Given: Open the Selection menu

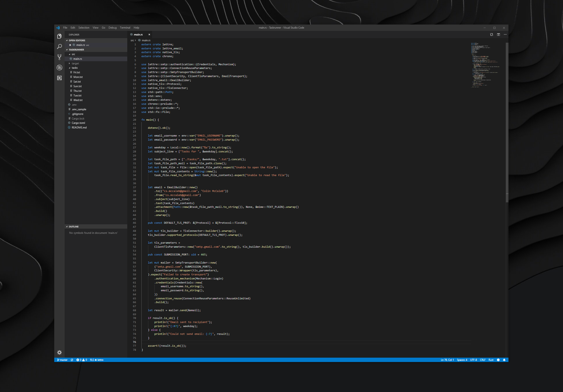Looking at the screenshot, I should 84,28.
